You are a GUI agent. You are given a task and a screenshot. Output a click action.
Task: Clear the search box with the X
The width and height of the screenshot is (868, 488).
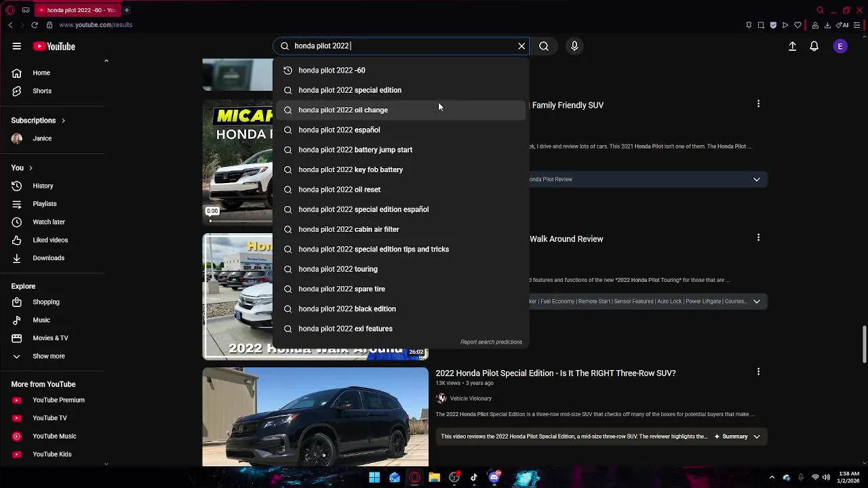(x=521, y=46)
